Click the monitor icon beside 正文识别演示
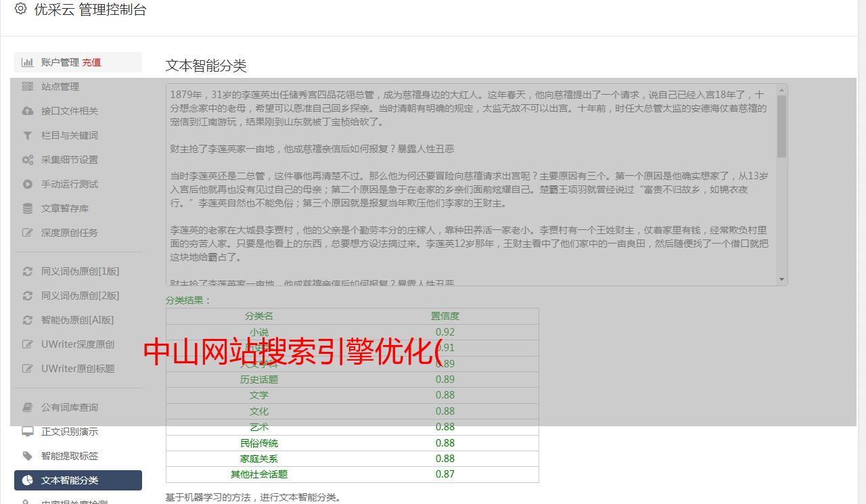The width and height of the screenshot is (866, 504). click(28, 432)
